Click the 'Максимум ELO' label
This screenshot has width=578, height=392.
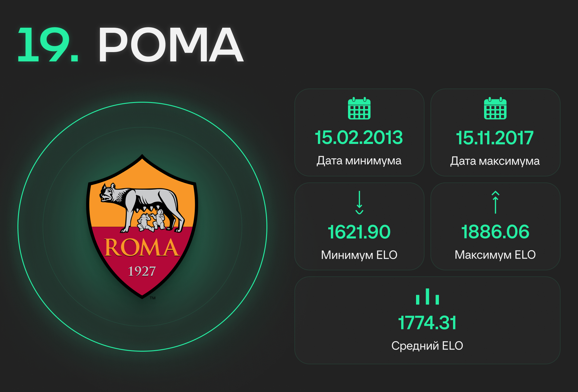coord(495,255)
